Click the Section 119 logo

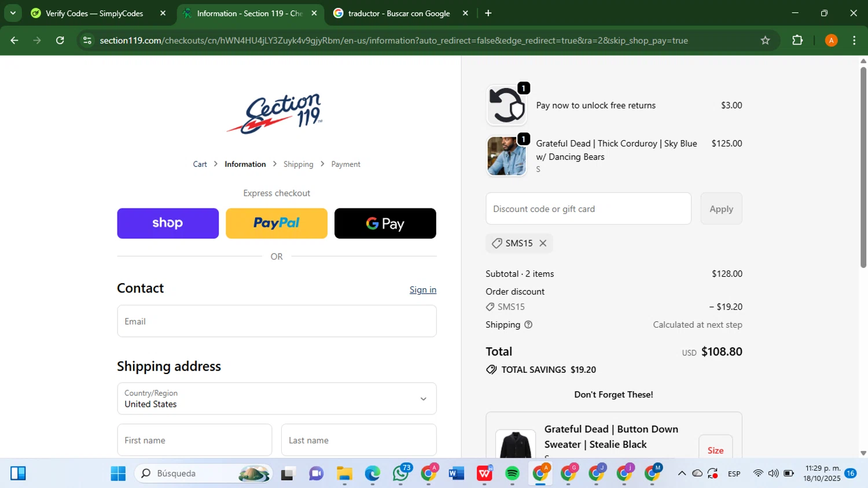click(x=276, y=113)
